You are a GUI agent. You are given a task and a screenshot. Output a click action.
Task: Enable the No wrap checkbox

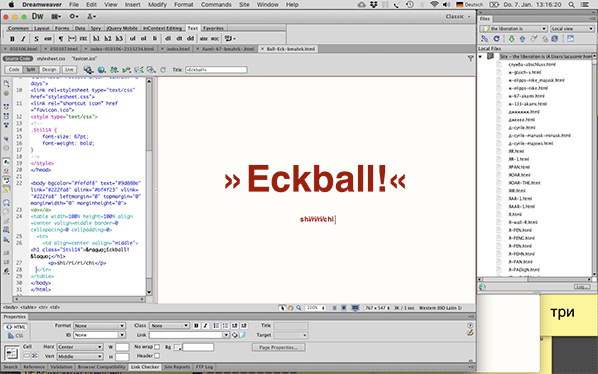(x=157, y=347)
